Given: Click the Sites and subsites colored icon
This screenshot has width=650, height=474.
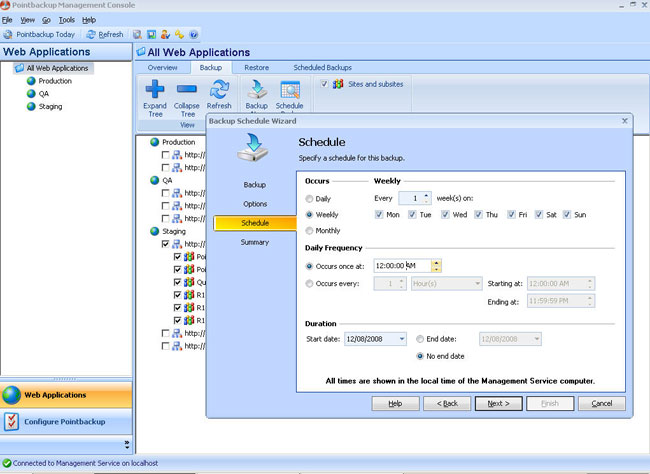Looking at the screenshot, I should [x=338, y=84].
